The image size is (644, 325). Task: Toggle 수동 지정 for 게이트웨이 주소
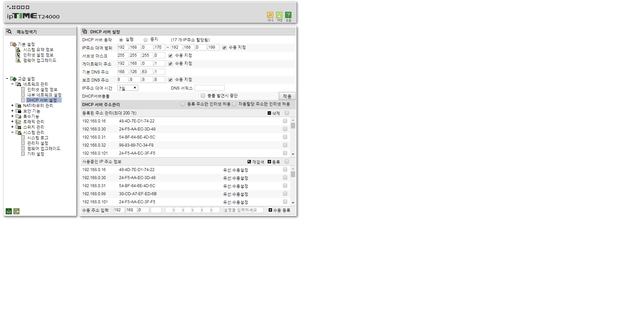pos(170,64)
